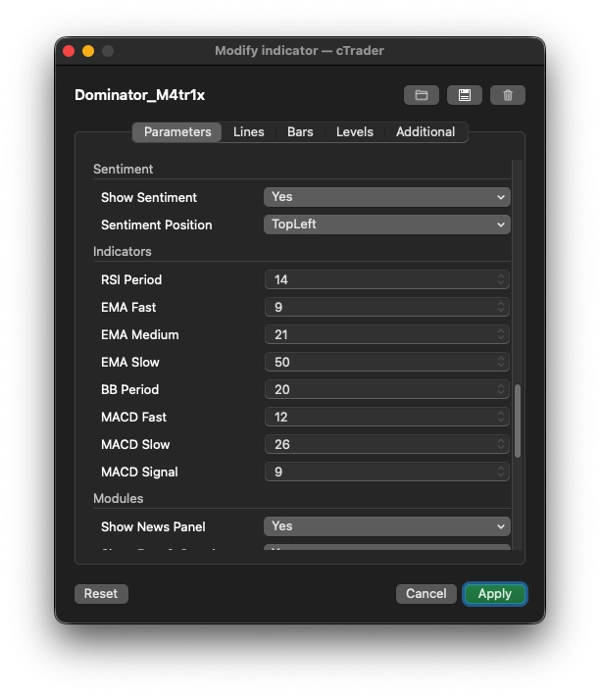Screen dimensions: 600x696
Task: Click the EMA Slow stepper arrows
Action: 501,362
